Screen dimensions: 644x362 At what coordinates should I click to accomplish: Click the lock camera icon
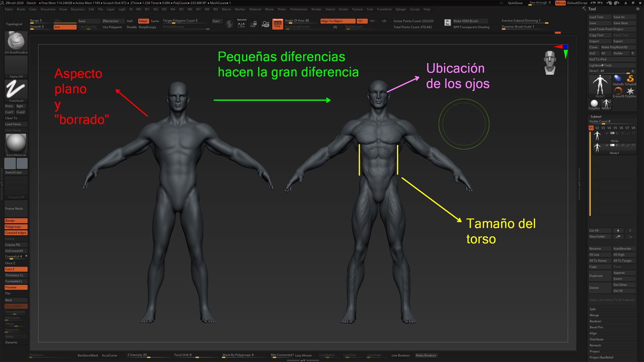254,24
